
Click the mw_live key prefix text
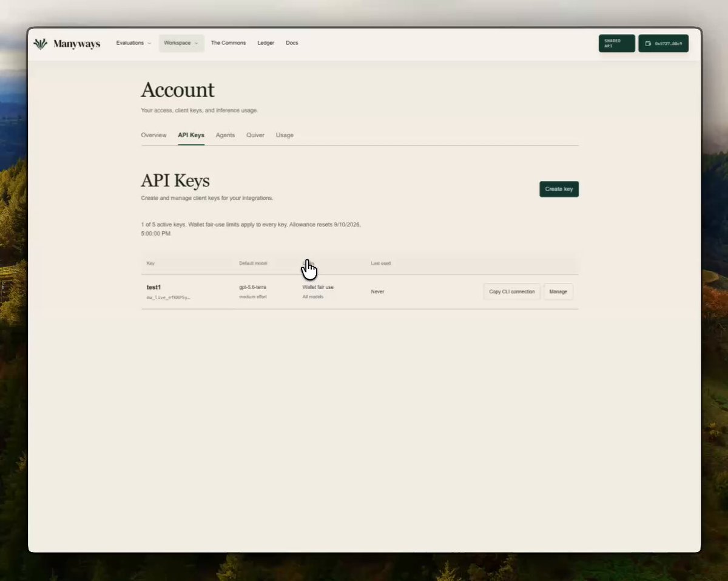tap(168, 297)
